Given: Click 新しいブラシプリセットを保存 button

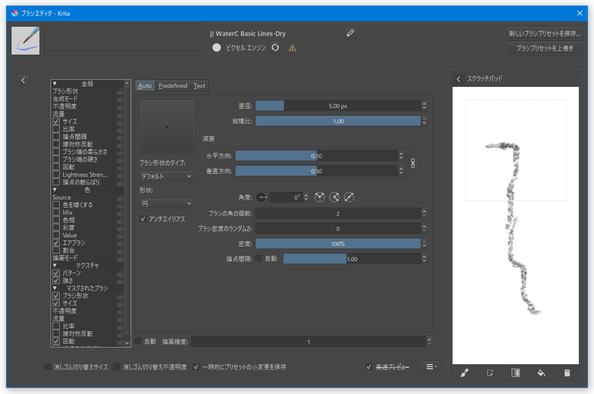Looking at the screenshot, I should (x=544, y=33).
